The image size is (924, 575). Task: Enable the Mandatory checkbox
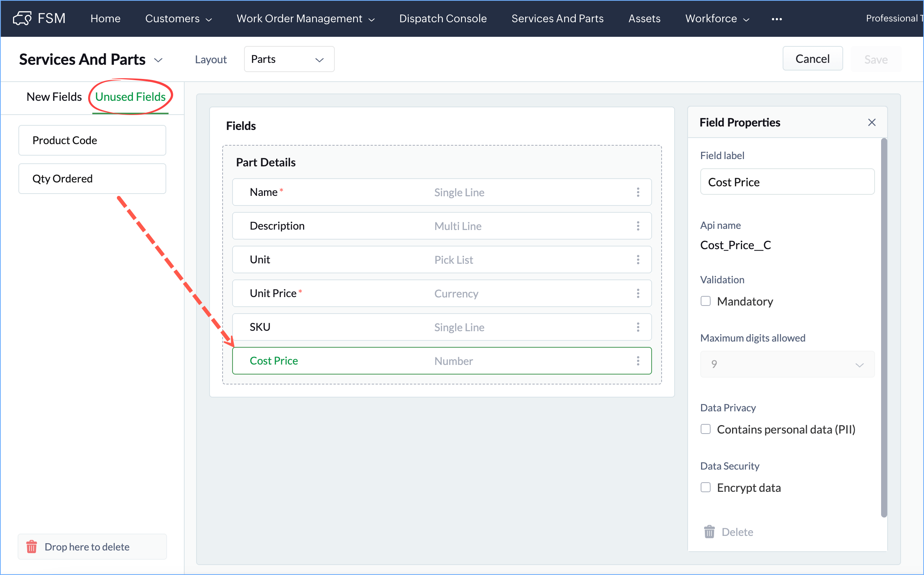click(x=705, y=301)
